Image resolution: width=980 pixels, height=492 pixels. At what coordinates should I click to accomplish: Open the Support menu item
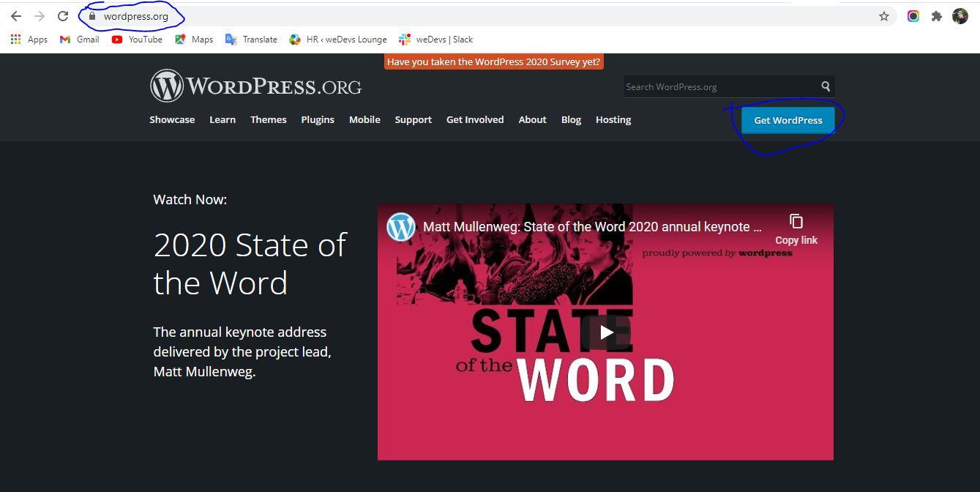tap(414, 119)
